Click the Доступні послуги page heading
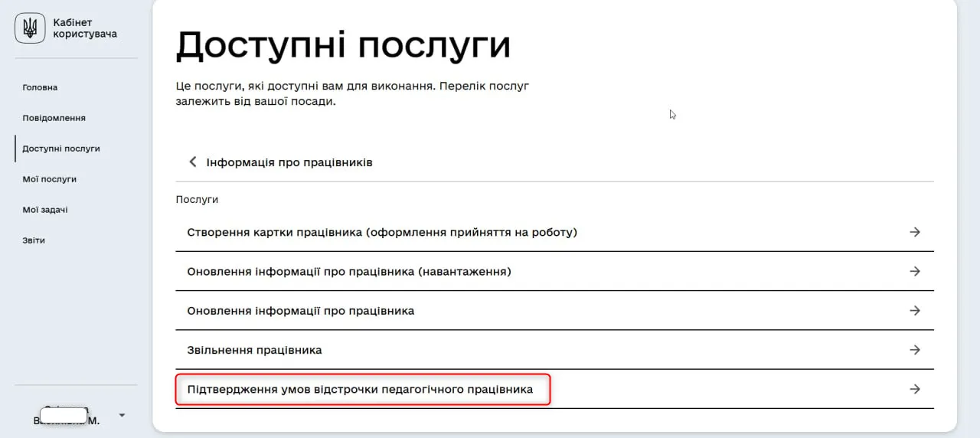 click(x=343, y=45)
